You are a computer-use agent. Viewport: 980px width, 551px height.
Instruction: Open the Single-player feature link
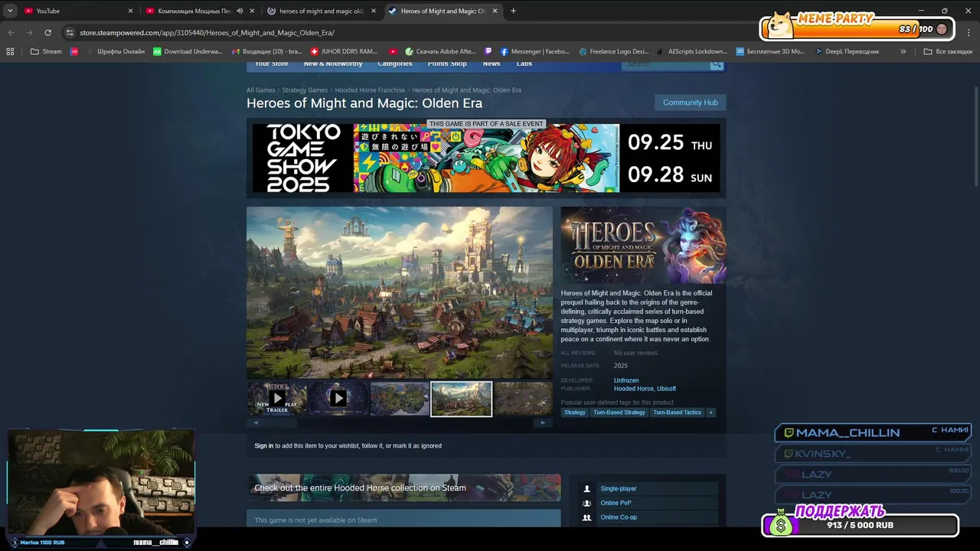coord(619,488)
